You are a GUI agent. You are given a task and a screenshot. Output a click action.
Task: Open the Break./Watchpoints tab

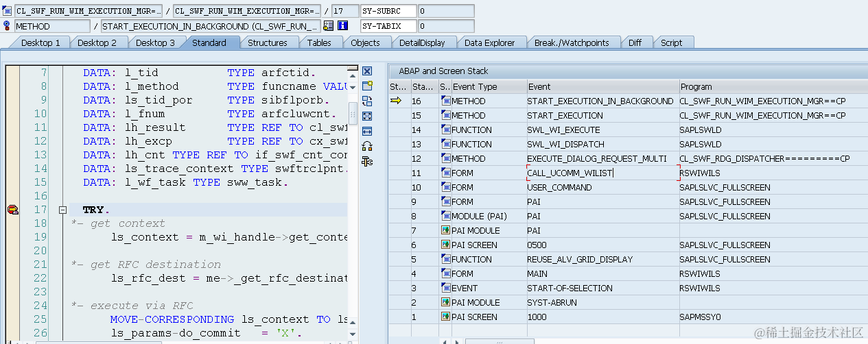coord(572,42)
